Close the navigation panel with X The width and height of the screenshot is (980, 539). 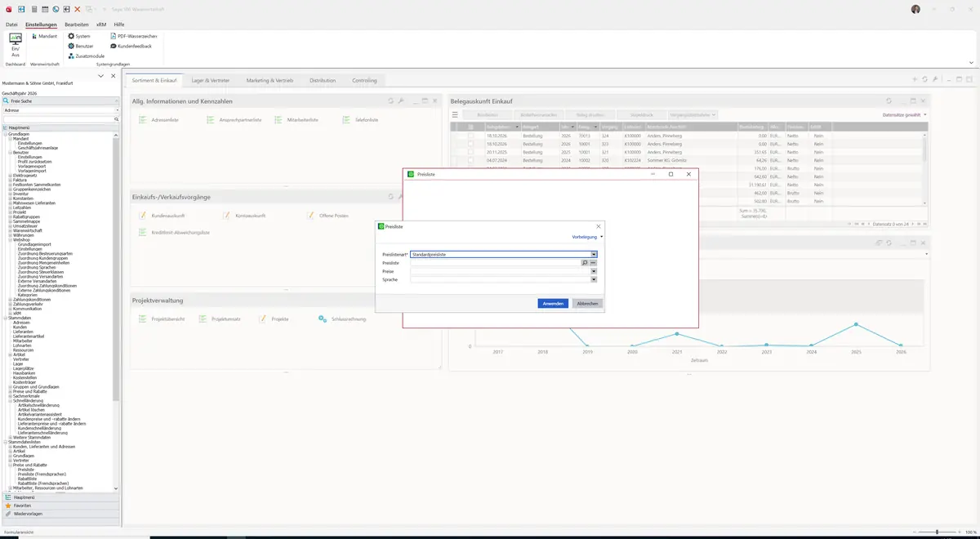[114, 76]
